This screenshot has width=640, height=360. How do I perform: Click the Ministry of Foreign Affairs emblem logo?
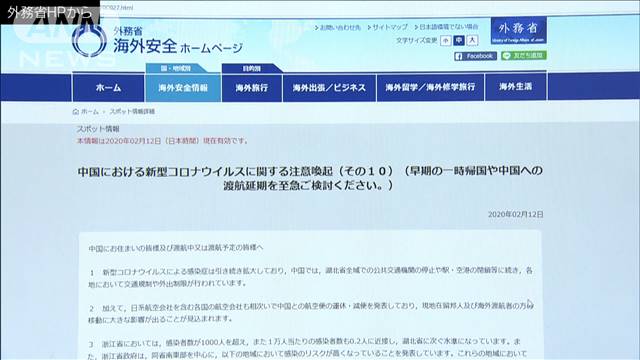pos(89,40)
